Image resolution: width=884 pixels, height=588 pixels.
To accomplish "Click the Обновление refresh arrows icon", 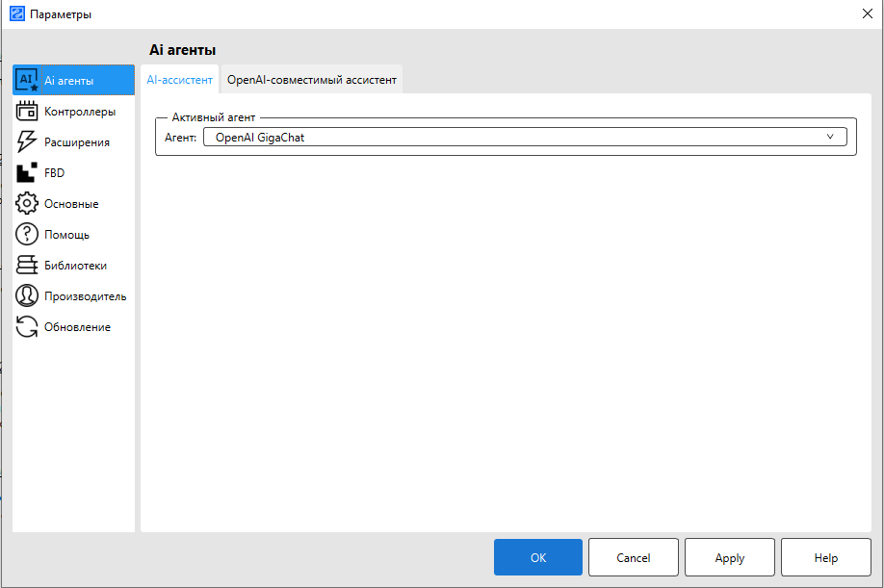I will pos(27,326).
